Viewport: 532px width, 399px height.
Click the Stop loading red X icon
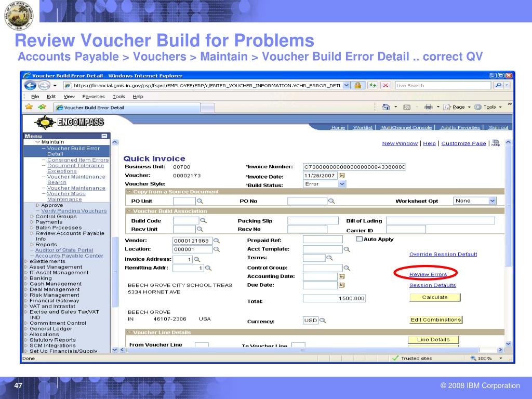click(386, 86)
